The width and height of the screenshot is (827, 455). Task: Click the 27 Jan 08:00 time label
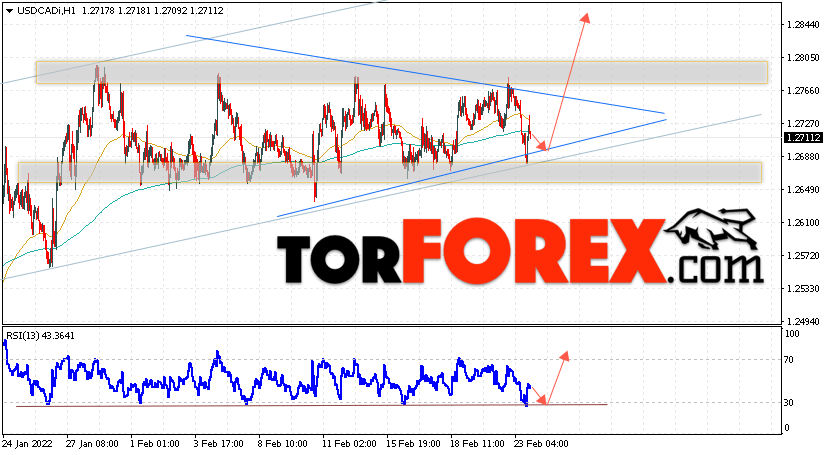(92, 443)
